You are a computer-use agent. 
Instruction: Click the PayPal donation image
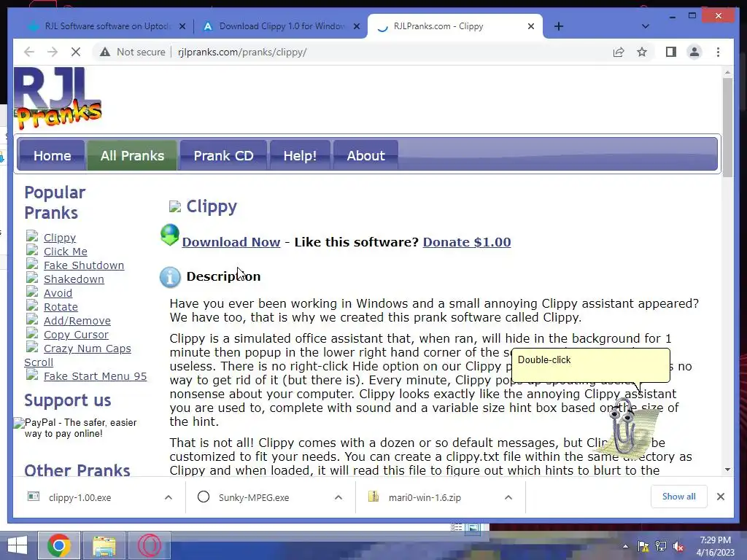click(x=76, y=427)
